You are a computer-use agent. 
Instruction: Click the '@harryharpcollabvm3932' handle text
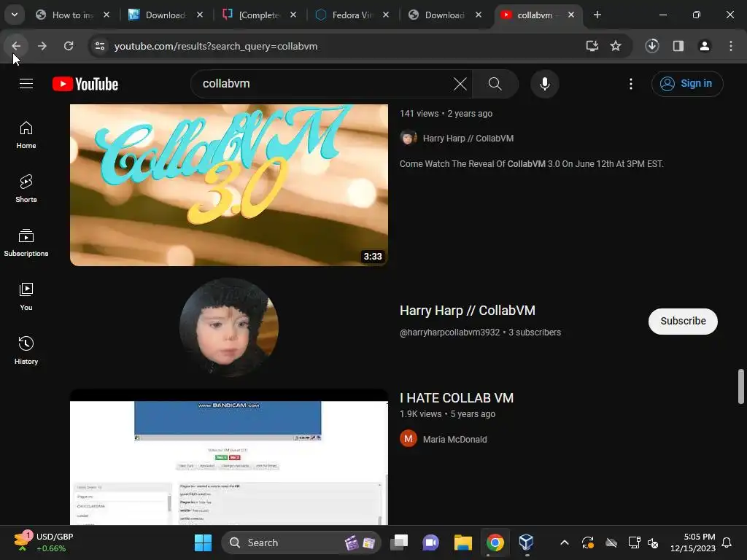click(449, 332)
